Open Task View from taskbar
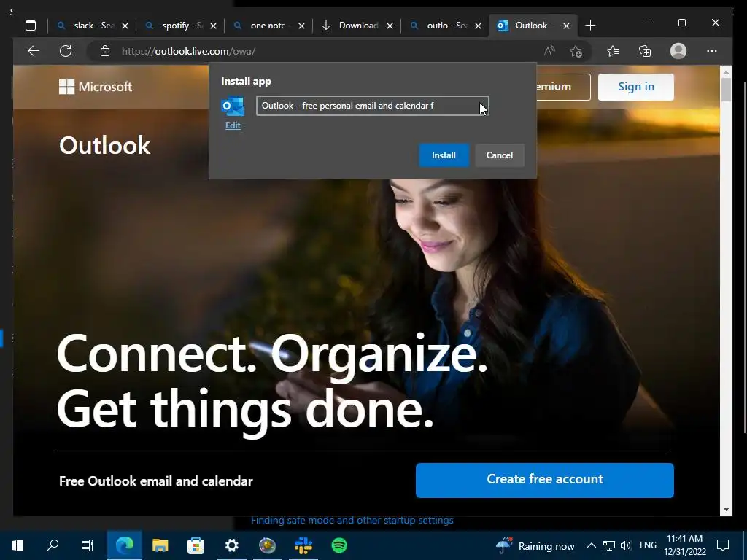The height and width of the screenshot is (560, 747). [x=88, y=545]
